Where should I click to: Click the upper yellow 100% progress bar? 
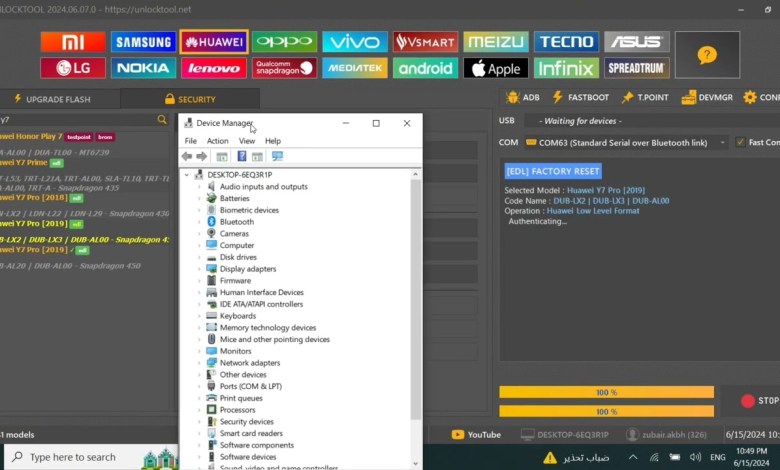[606, 392]
